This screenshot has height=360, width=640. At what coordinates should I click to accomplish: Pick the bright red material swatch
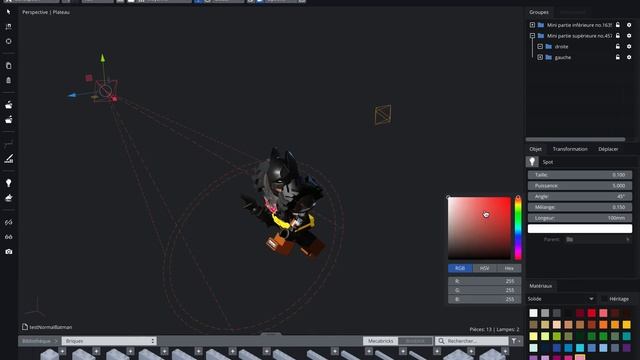tap(591, 313)
